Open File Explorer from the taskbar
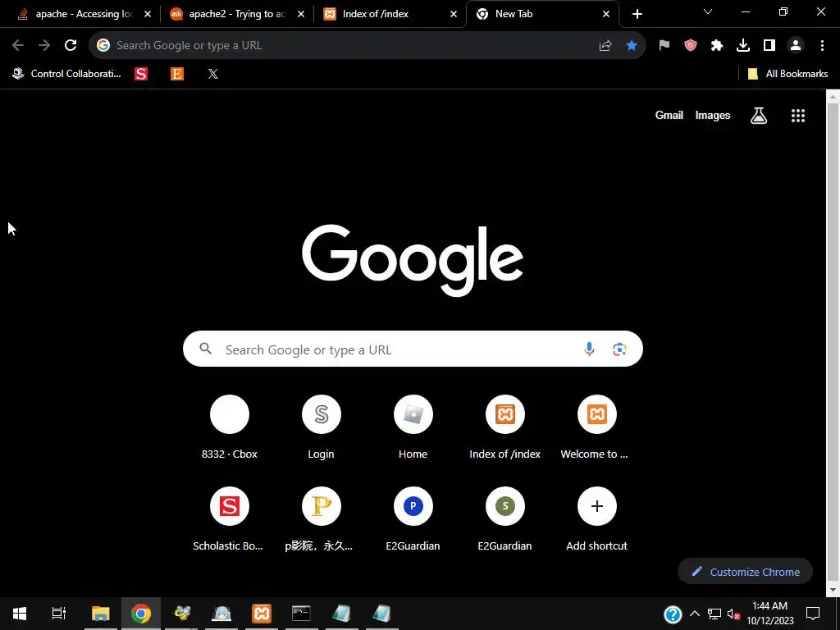This screenshot has width=840, height=630. pos(100,614)
